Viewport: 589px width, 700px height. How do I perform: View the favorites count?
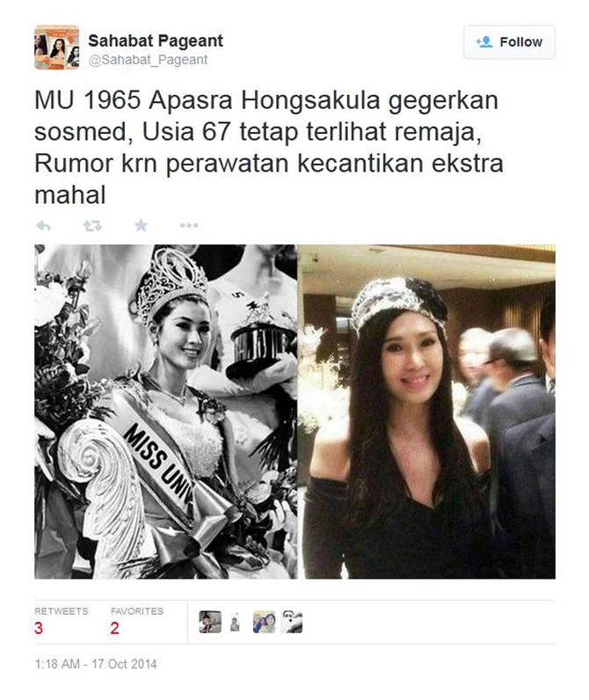(114, 628)
